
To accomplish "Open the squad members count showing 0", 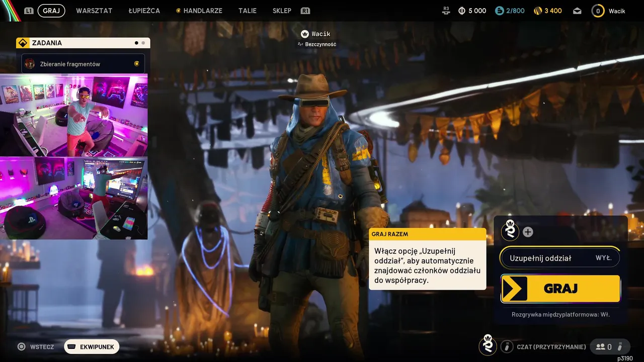I will [x=604, y=347].
